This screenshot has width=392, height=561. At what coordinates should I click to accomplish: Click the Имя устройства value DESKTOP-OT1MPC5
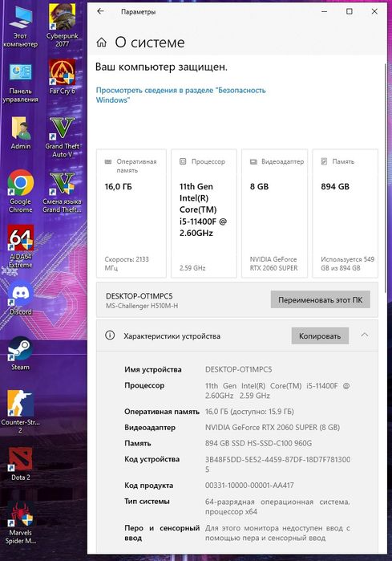(x=238, y=369)
